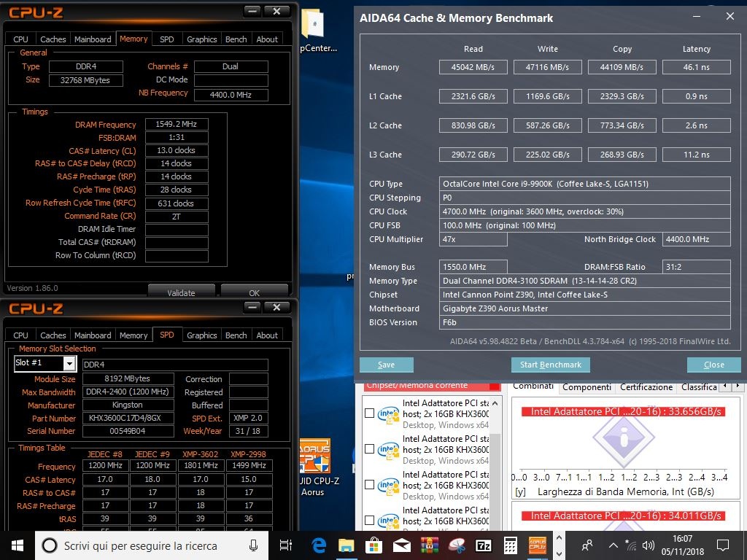Open the Windows Start menu
Screen dimensions: 747x560
(18, 545)
